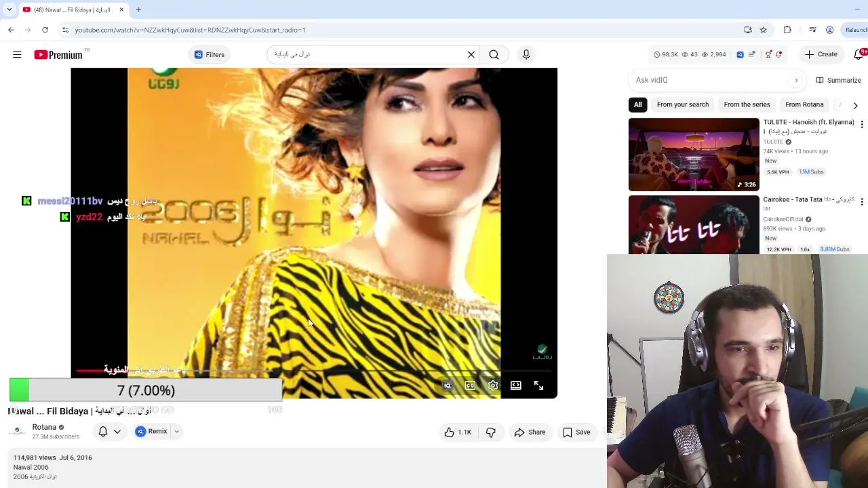
Task: Open the vidIQ trophy achievements icon
Action: pyautogui.click(x=768, y=55)
